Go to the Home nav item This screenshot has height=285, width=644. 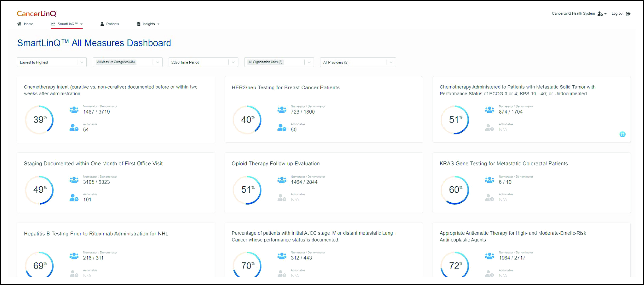(25, 24)
